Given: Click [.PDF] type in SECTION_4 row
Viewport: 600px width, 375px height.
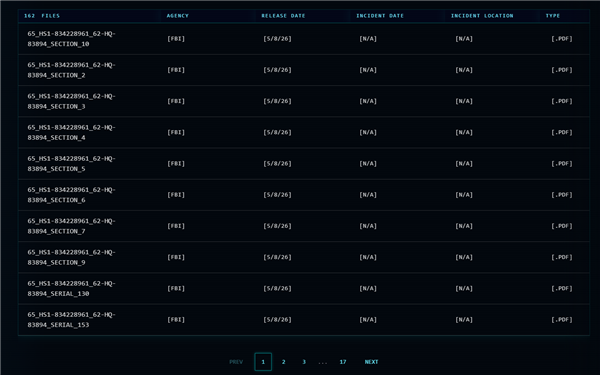Looking at the screenshot, I should pos(562,132).
